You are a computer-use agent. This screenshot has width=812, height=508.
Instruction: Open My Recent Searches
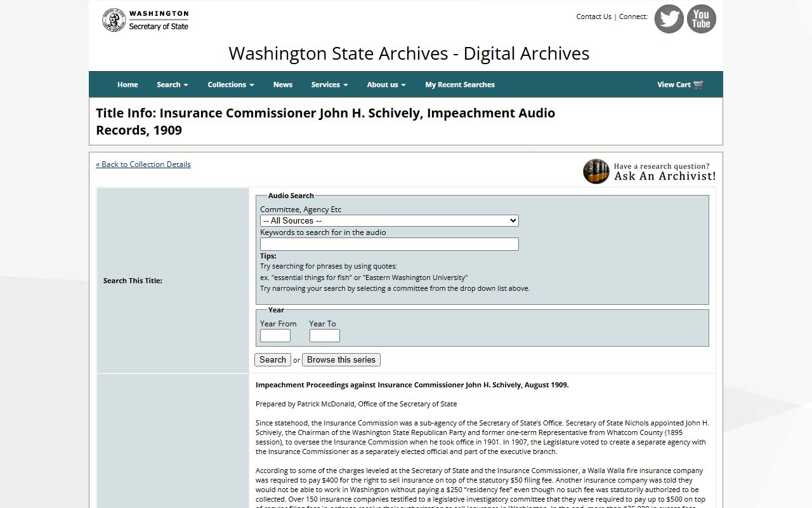(x=460, y=84)
